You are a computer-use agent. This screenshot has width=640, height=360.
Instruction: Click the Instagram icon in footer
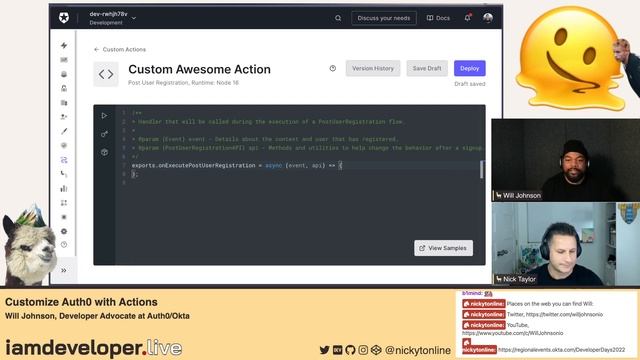363,350
